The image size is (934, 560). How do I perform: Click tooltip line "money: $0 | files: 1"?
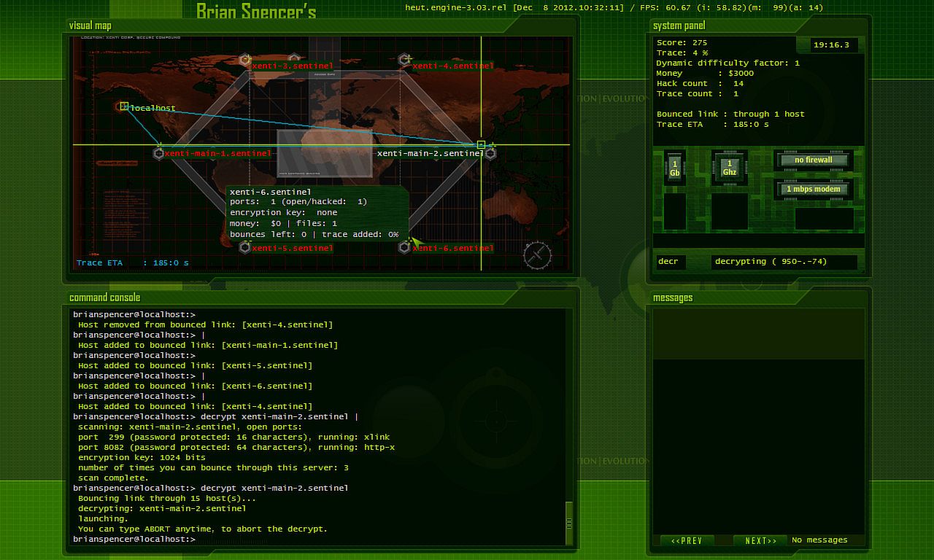[283, 224]
